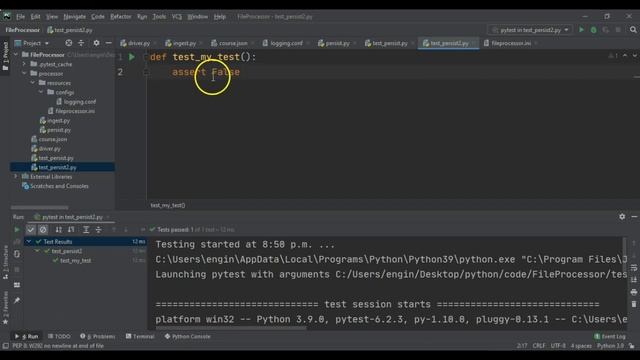Rerun tests using the Run panel green arrow
Screen dimensions: 640x360
(17, 230)
